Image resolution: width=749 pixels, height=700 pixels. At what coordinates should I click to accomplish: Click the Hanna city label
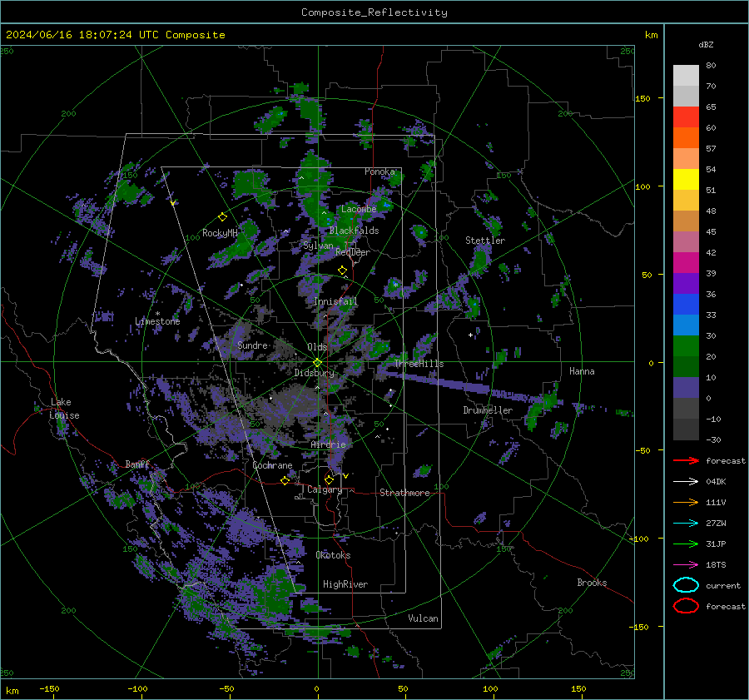point(582,371)
